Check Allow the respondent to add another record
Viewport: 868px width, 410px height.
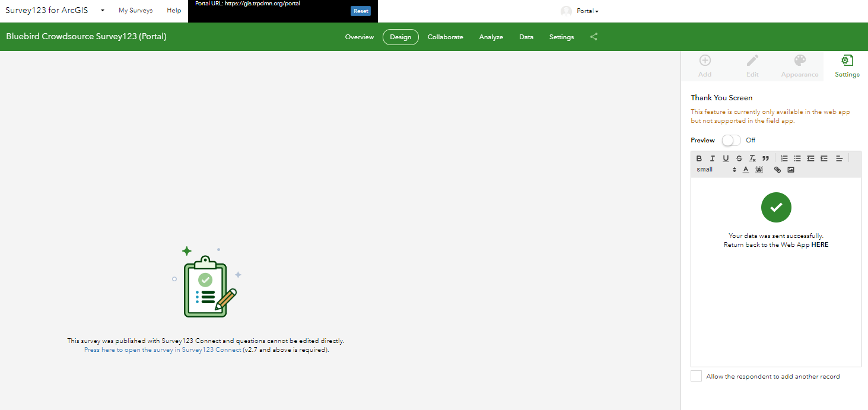coord(697,376)
